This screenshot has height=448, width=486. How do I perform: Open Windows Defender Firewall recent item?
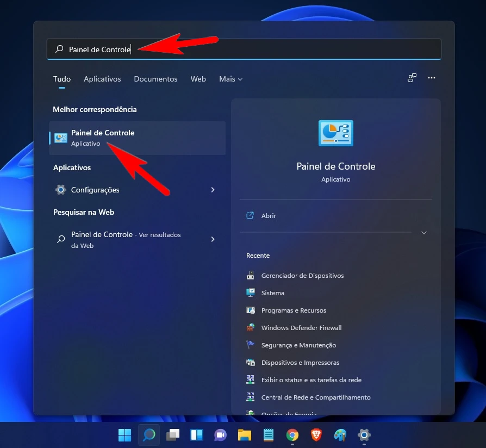(x=301, y=328)
